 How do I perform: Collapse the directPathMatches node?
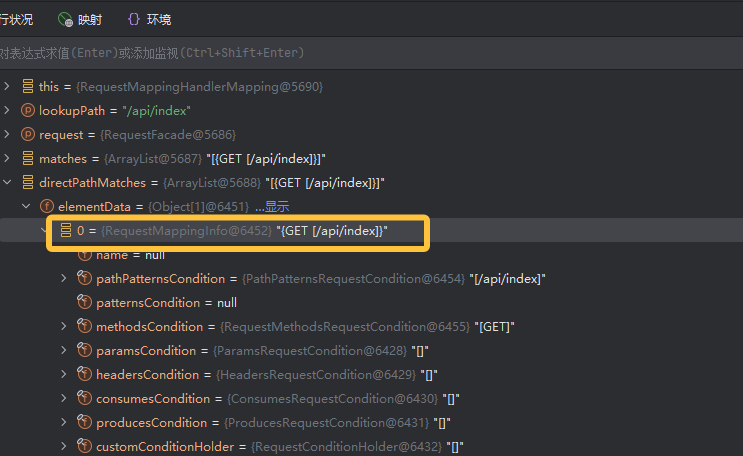7,182
